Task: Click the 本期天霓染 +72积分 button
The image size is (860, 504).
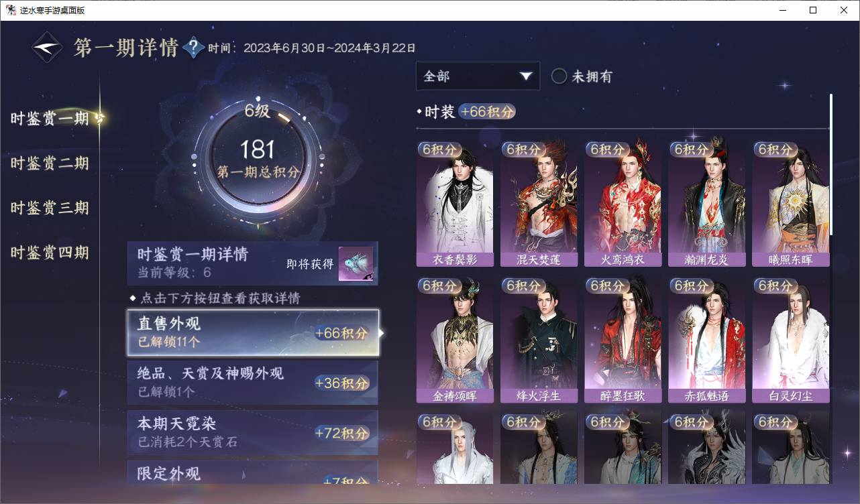Action: (253, 432)
